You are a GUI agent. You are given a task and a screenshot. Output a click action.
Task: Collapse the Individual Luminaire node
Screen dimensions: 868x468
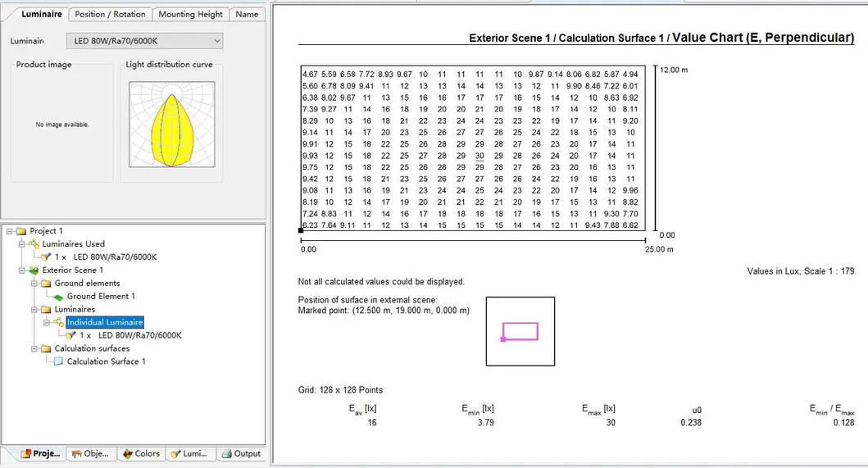click(47, 322)
